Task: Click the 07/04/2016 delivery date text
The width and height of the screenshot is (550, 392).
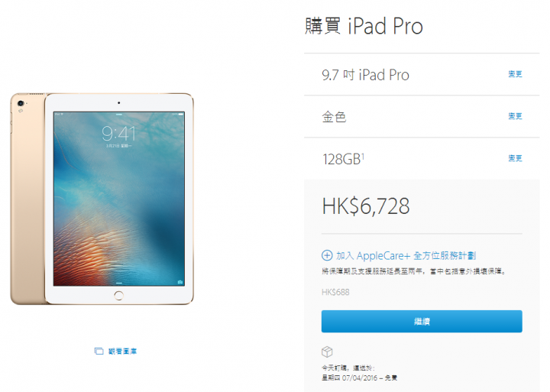Action: tap(360, 377)
